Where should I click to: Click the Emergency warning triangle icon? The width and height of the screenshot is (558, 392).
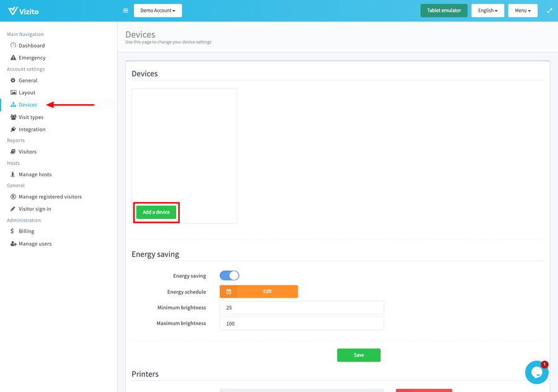13,58
